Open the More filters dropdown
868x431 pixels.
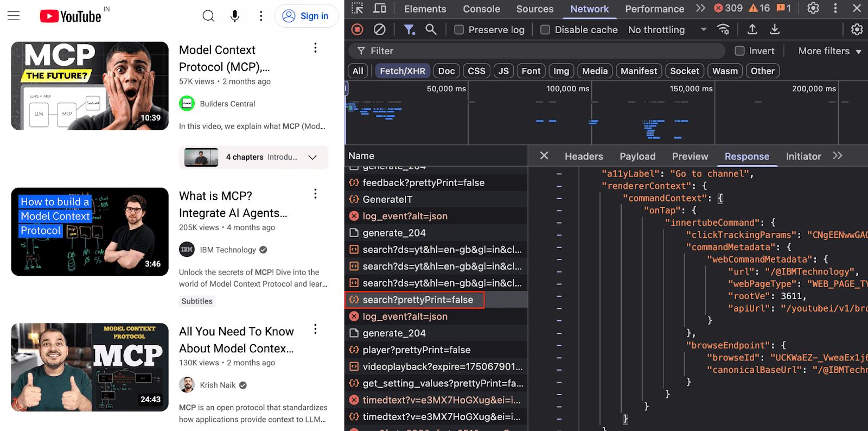coord(830,51)
